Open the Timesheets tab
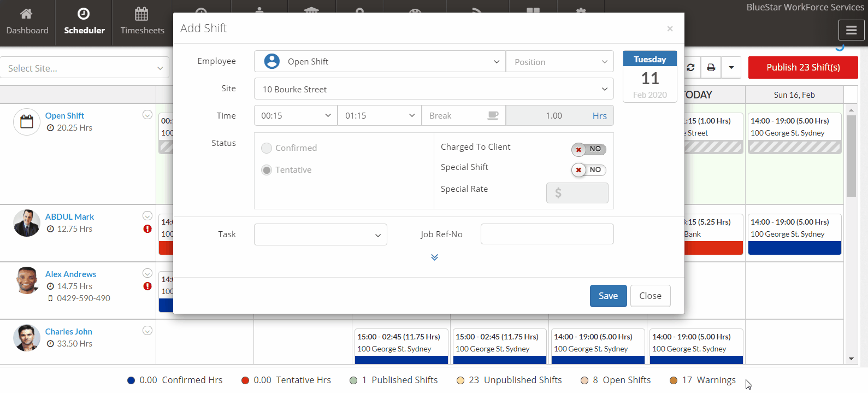 (142, 23)
